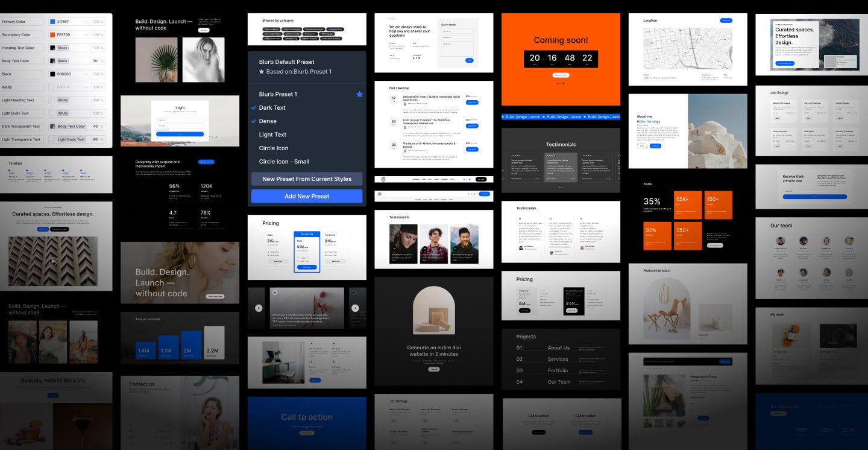The height and width of the screenshot is (450, 868).
Task: Click "New Preset From Current Styles"
Action: point(307,179)
